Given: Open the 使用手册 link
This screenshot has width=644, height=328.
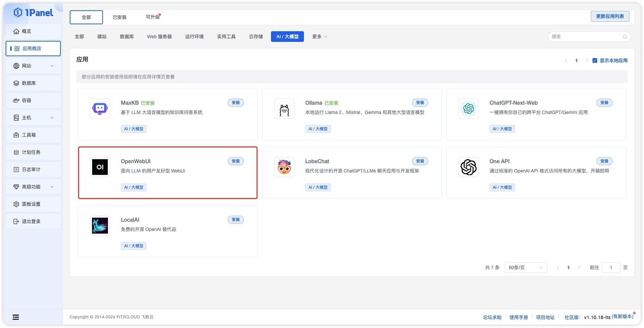Looking at the screenshot, I should 519,318.
